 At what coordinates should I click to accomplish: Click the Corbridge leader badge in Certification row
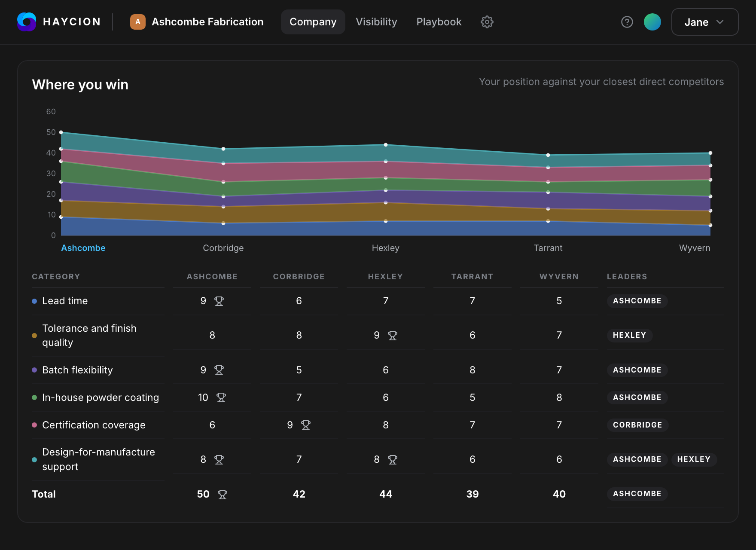tap(637, 425)
